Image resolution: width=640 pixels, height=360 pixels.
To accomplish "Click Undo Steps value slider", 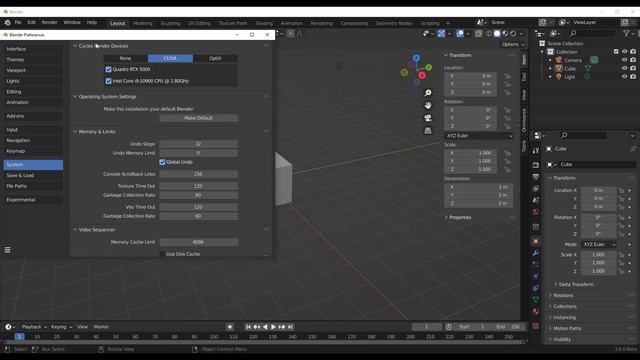I will pos(198,144).
